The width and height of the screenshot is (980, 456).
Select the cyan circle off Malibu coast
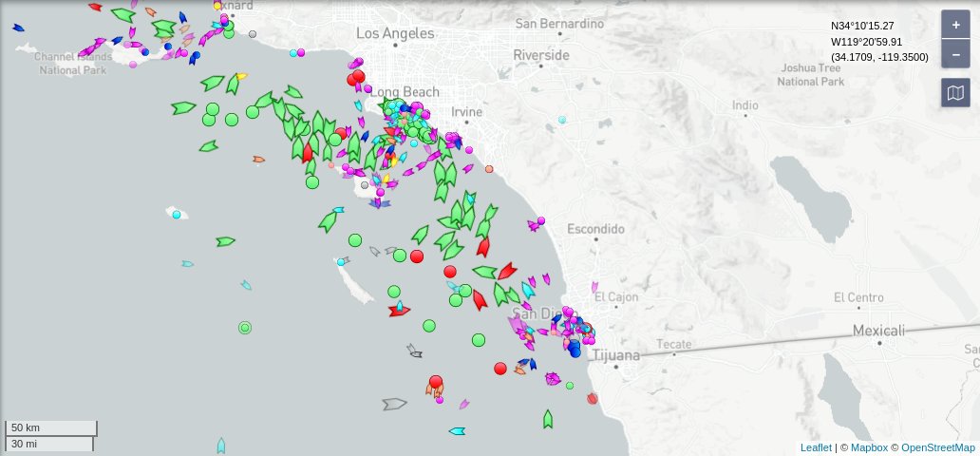pos(293,53)
